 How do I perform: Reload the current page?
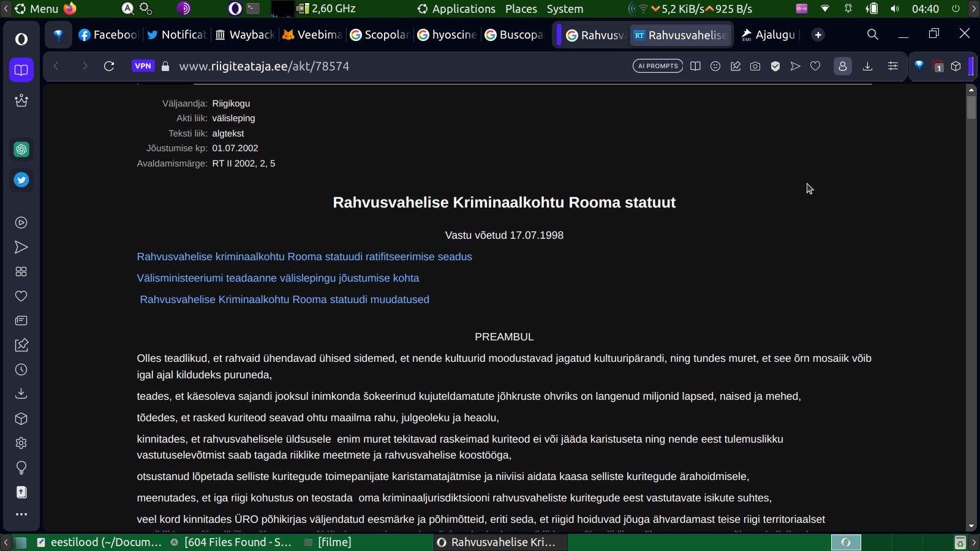click(109, 66)
